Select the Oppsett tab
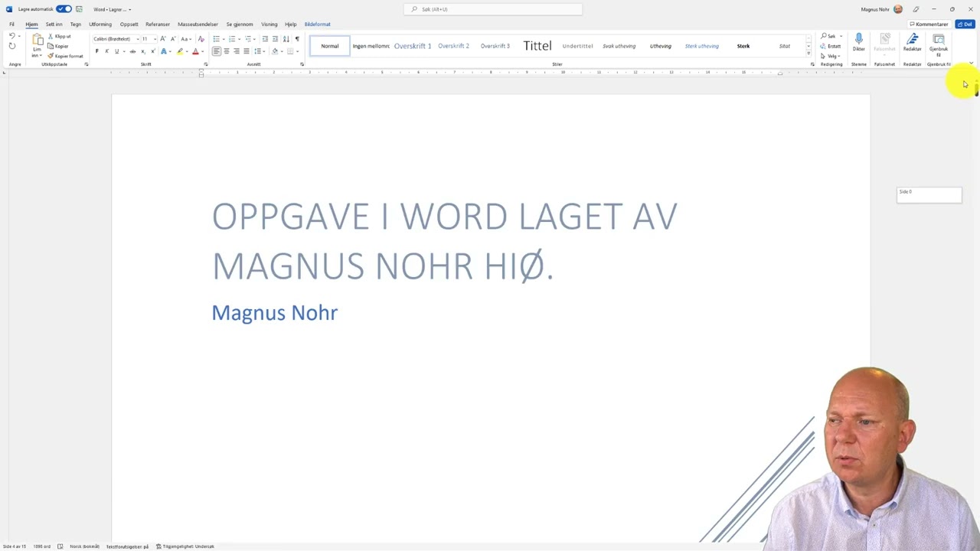The width and height of the screenshot is (980, 551). [x=129, y=24]
